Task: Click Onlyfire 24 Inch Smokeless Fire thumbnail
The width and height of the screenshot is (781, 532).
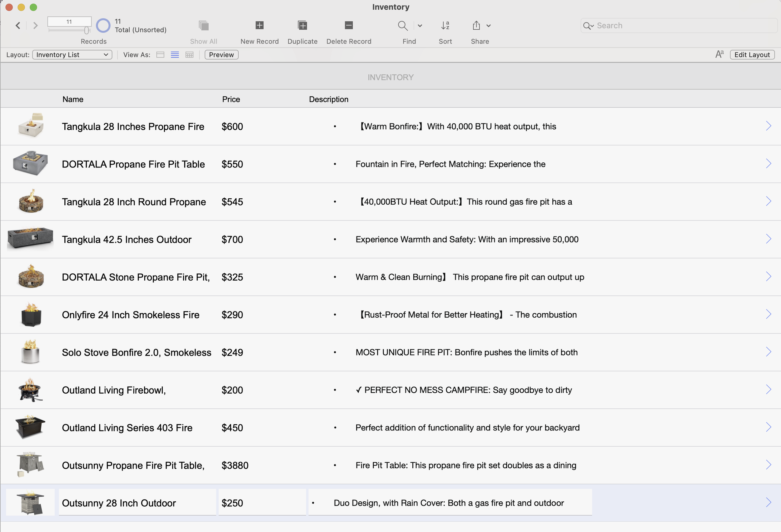Action: tap(31, 314)
